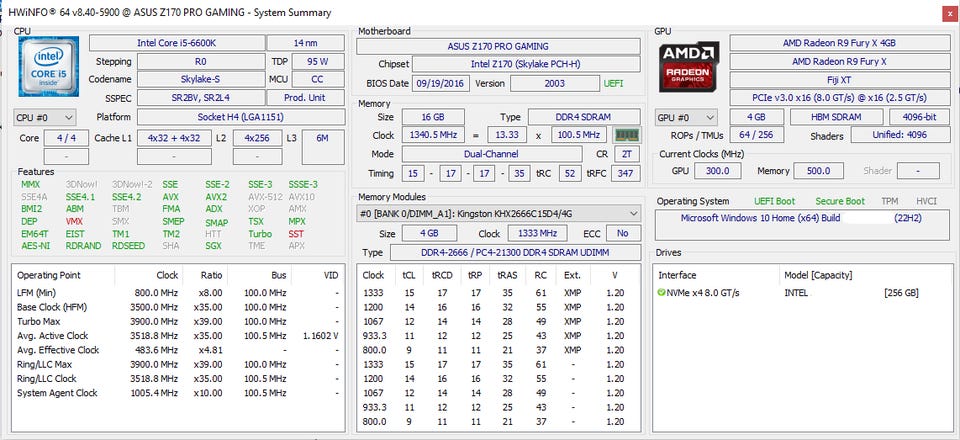
Task: Click the NVMe x4 8.0 GT/s drive entry
Action: (702, 293)
